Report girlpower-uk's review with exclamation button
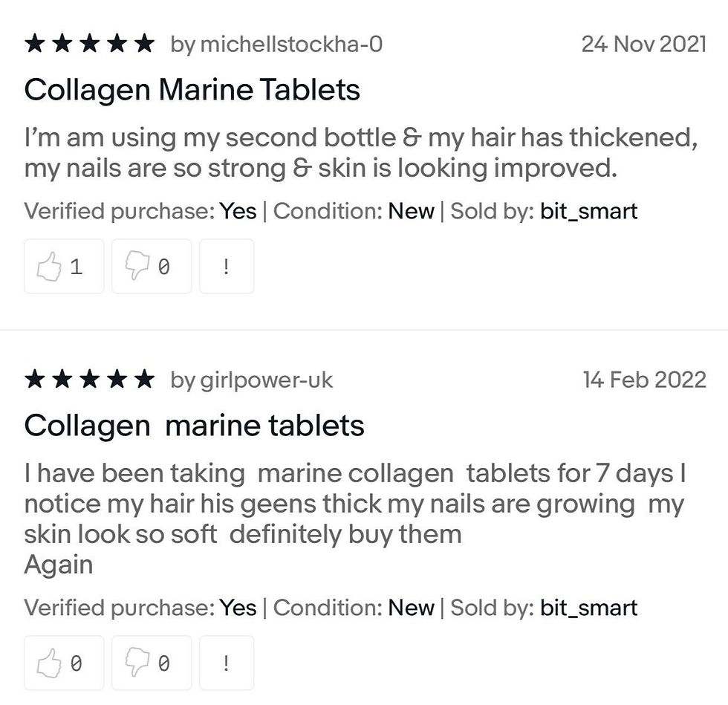This screenshot has height=705, width=728. click(227, 663)
